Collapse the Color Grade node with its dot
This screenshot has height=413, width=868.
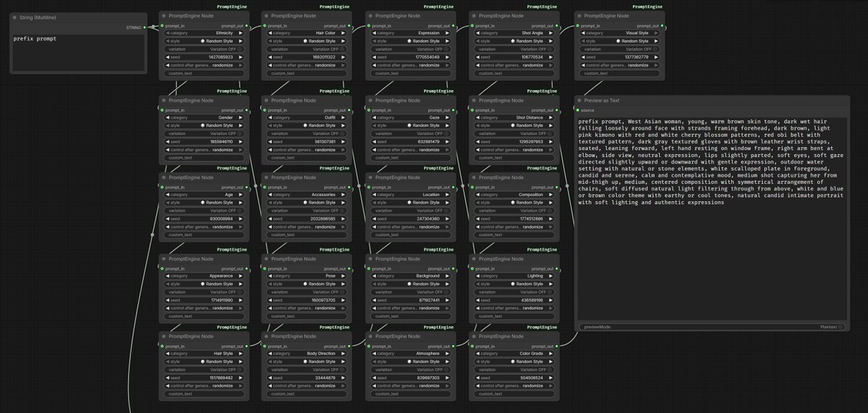click(475, 336)
